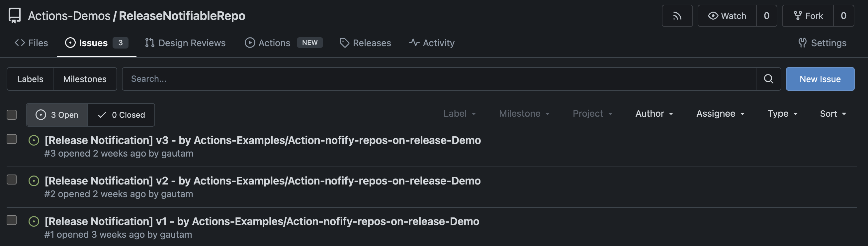868x246 pixels.
Task: Fork the repository using Fork button
Action: pyautogui.click(x=807, y=16)
